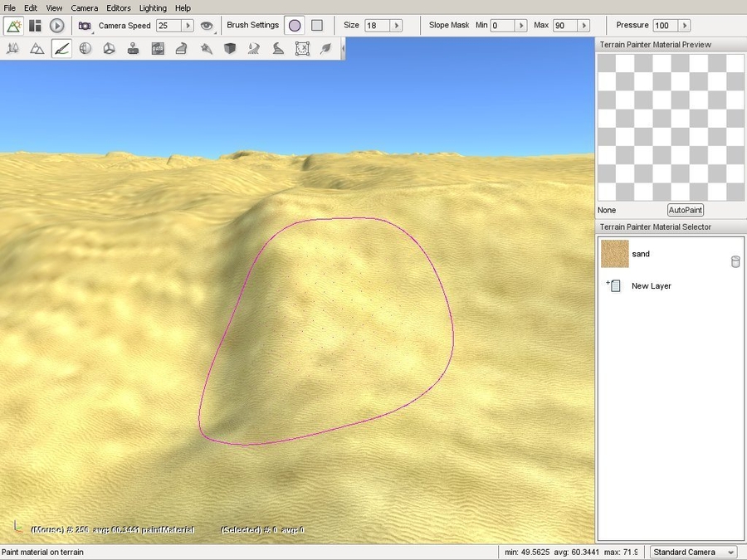The height and width of the screenshot is (560, 747).
Task: Open the Standard Camera dropdown
Action: tap(693, 552)
